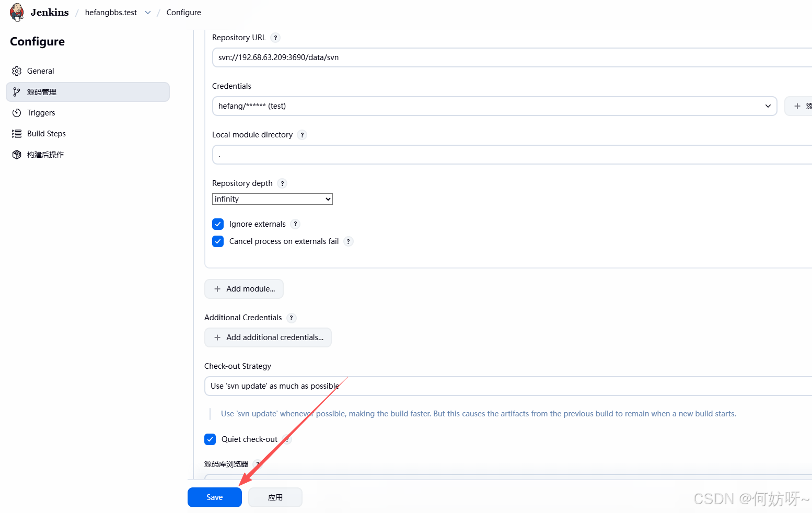
Task: Click the Jenkins logo icon
Action: (17, 12)
